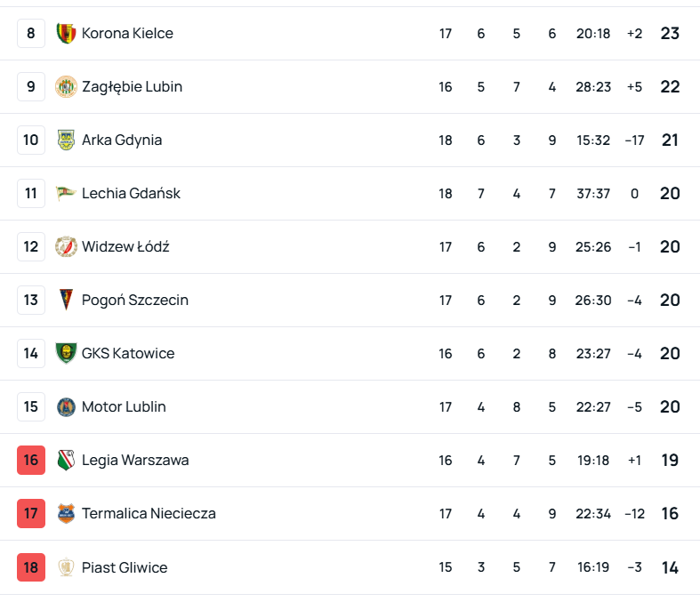Open the Piast Gliwice team page

125,567
